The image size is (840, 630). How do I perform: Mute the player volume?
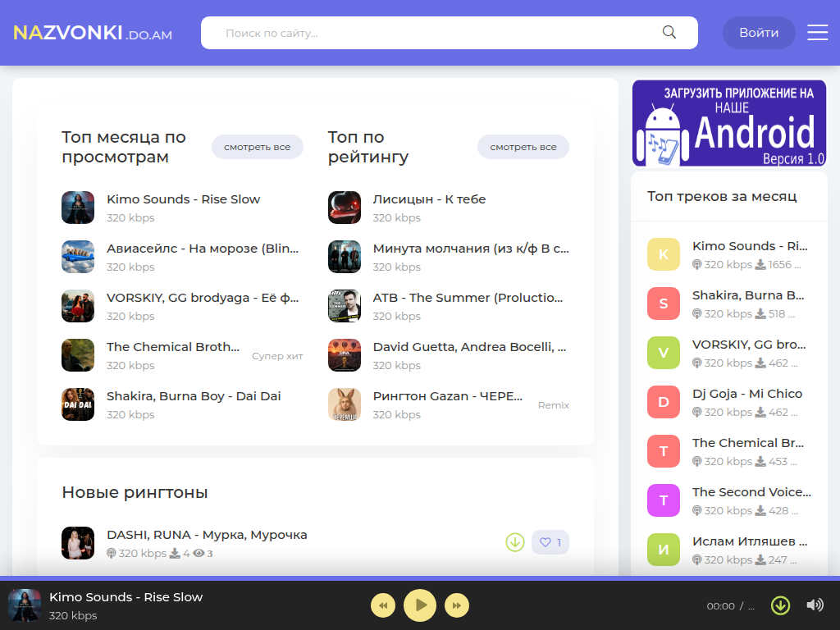pos(815,605)
